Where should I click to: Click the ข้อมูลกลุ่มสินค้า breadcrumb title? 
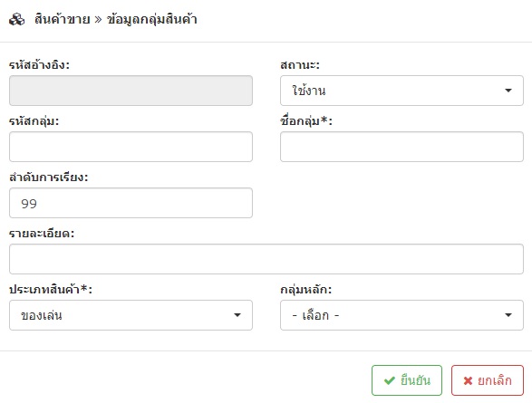click(152, 19)
